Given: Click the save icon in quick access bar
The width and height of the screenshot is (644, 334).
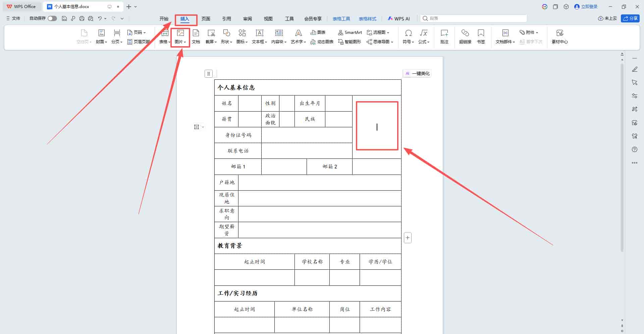Looking at the screenshot, I should (64, 18).
